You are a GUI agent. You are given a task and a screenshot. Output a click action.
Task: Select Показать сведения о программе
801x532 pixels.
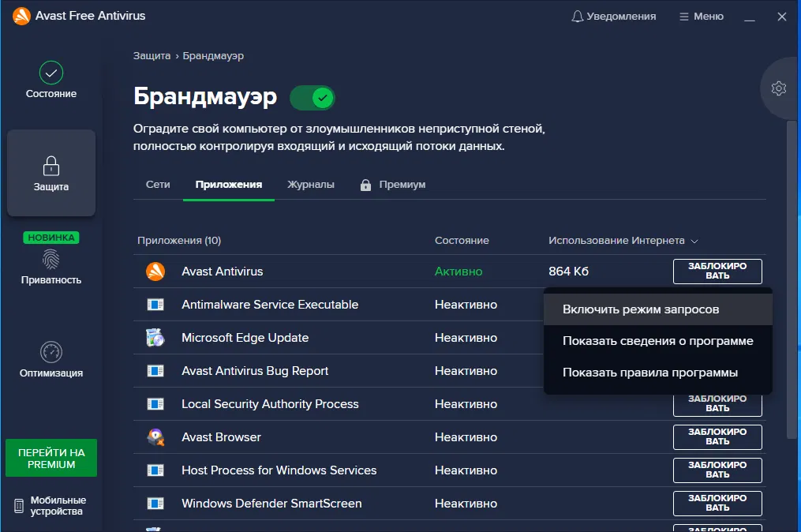click(x=657, y=340)
